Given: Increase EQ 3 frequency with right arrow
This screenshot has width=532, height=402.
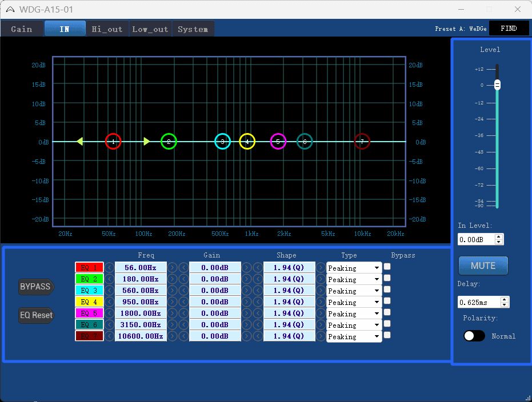Looking at the screenshot, I should click(x=173, y=291).
